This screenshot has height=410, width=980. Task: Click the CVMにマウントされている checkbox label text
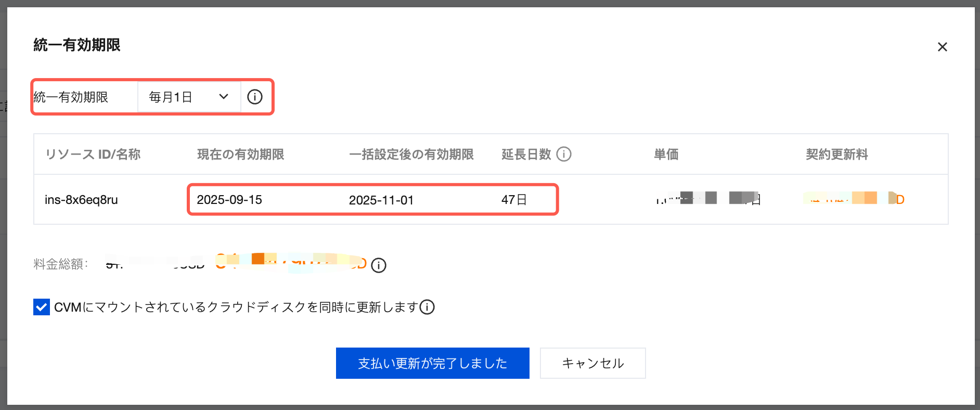click(x=236, y=307)
